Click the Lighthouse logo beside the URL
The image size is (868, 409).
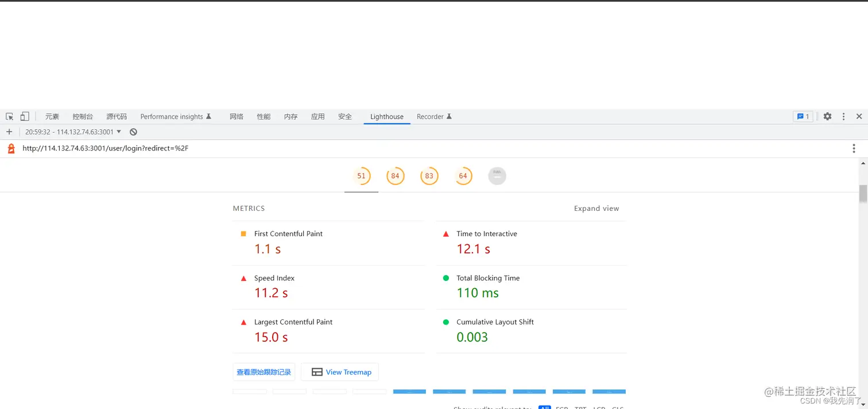tap(11, 149)
